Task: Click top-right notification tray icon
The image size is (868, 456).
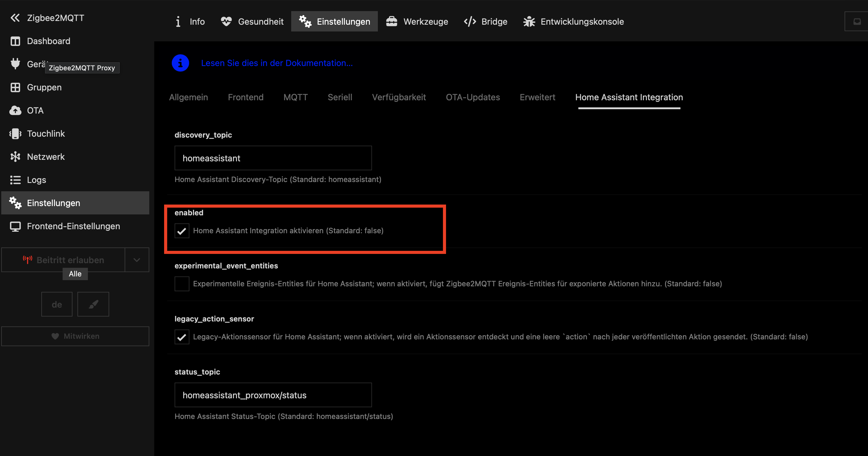Action: click(x=857, y=22)
